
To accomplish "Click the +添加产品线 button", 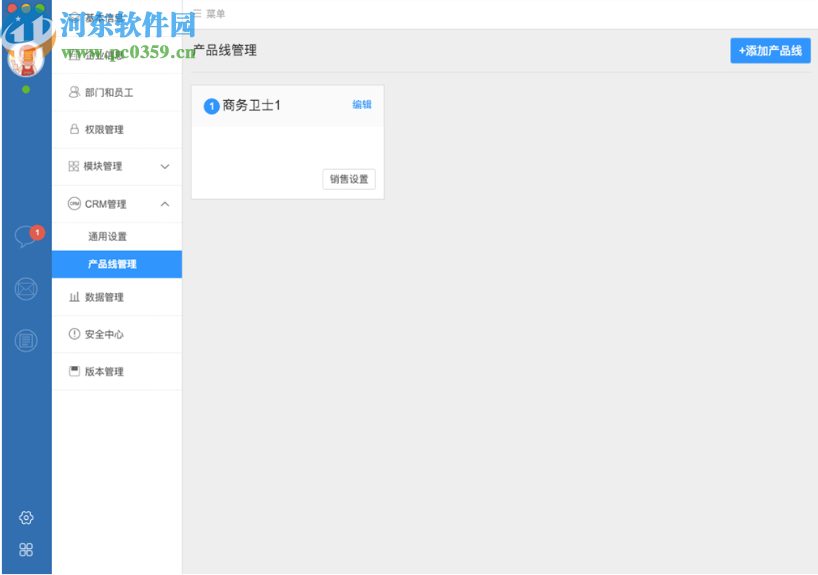I will [x=770, y=51].
